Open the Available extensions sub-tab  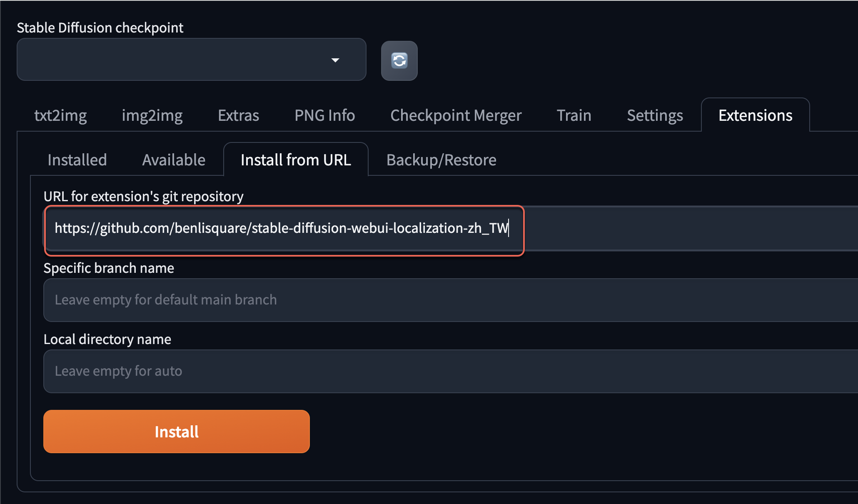(174, 160)
